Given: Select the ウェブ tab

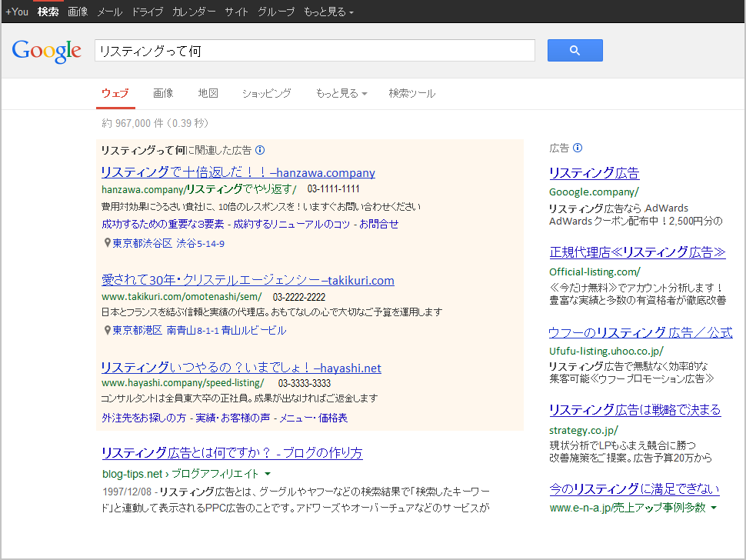Looking at the screenshot, I should [115, 93].
